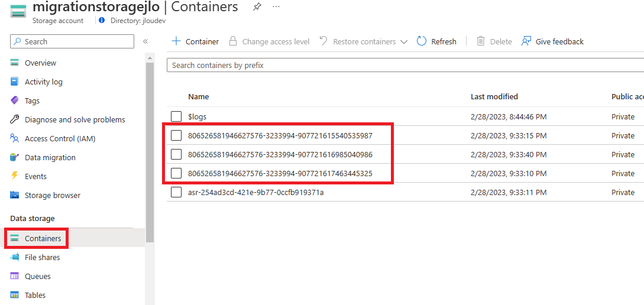Collapse the sidebar with double chevron
Viewport: 644px width, 305px height.
[x=145, y=41]
